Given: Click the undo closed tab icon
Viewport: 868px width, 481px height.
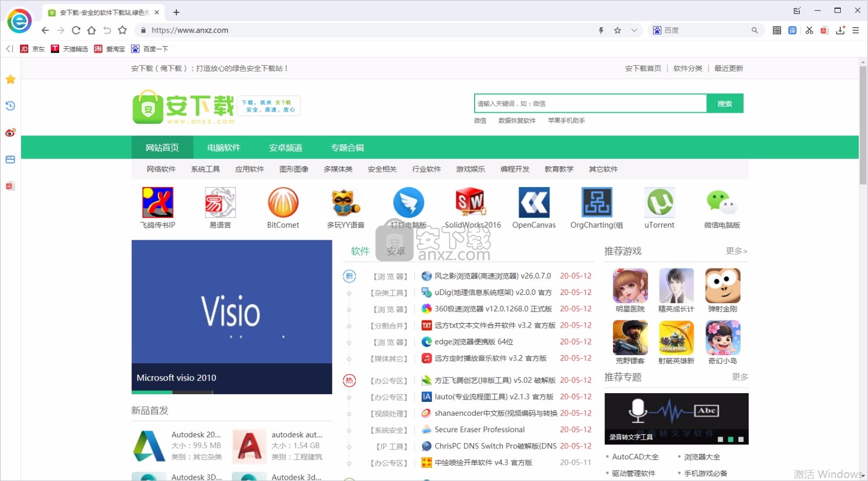Looking at the screenshot, I should click(x=107, y=30).
